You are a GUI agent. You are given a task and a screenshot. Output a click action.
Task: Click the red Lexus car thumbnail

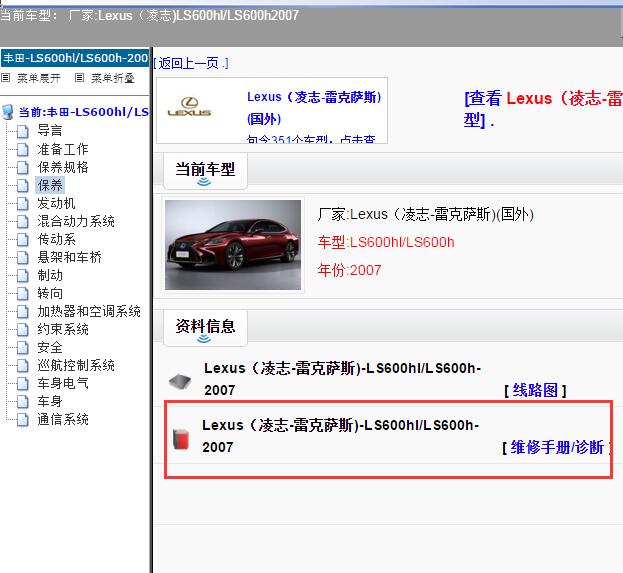233,245
